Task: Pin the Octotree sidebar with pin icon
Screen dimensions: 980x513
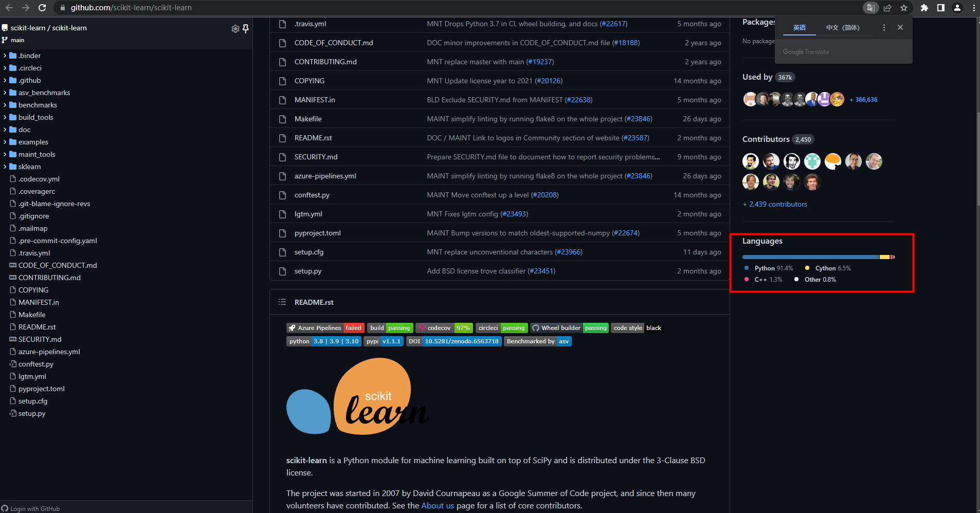Action: coord(246,29)
